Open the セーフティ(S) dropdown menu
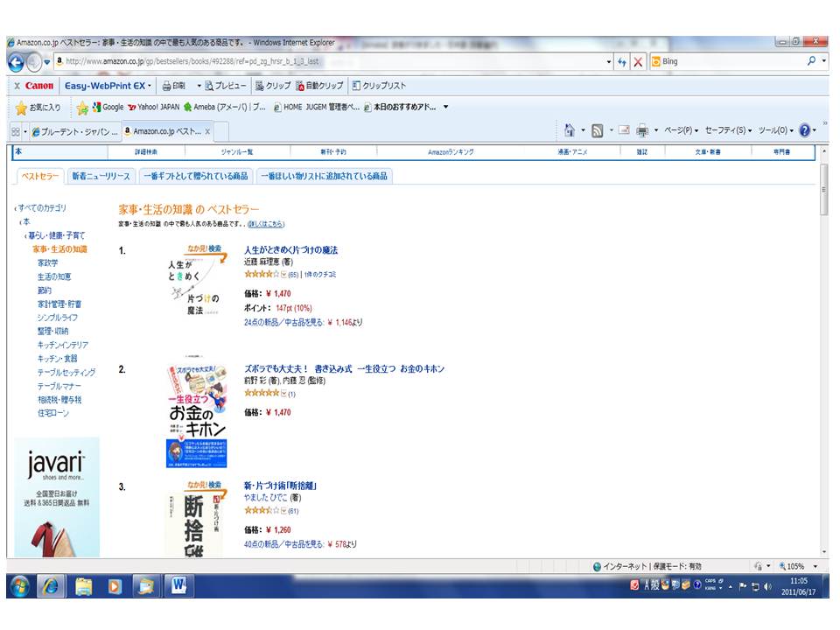 (728, 130)
